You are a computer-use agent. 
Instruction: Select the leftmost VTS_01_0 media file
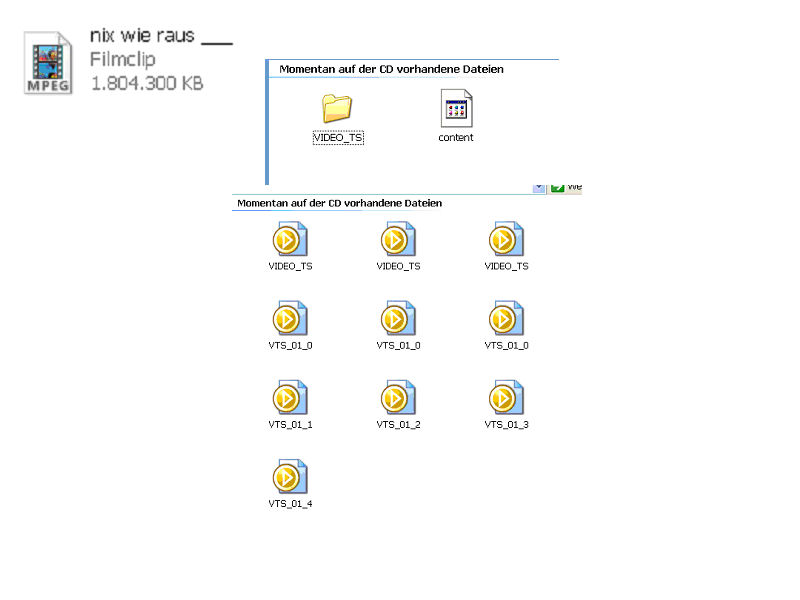click(290, 319)
